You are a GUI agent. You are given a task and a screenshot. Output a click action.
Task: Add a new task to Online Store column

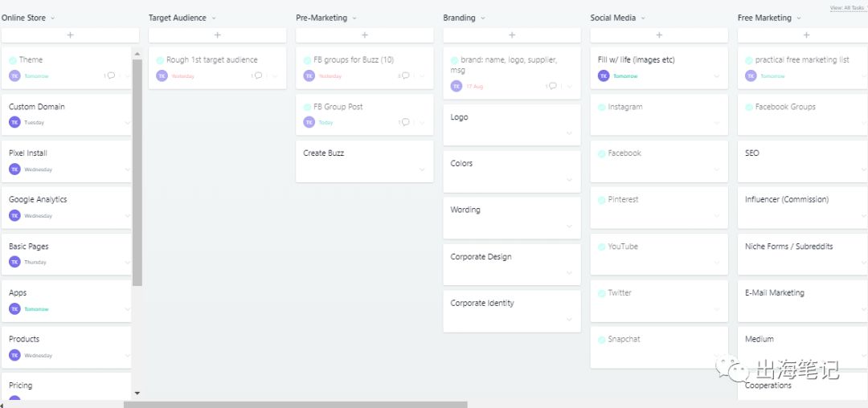click(70, 35)
